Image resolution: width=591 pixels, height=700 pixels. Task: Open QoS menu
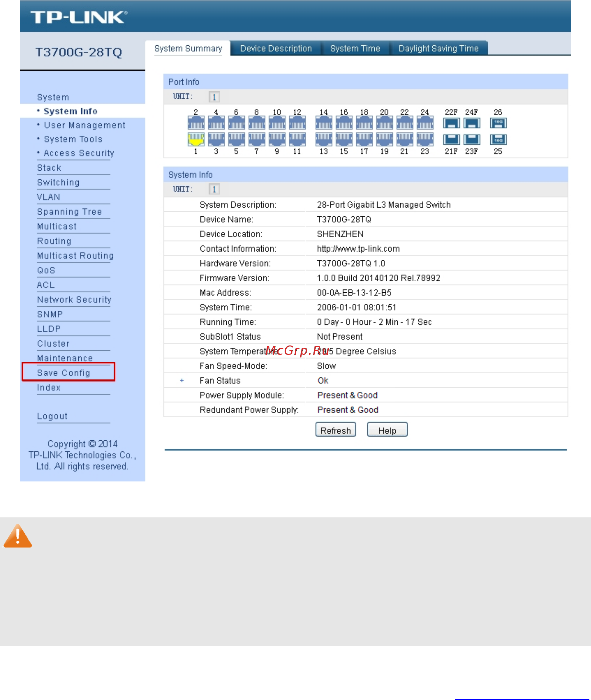click(x=46, y=270)
